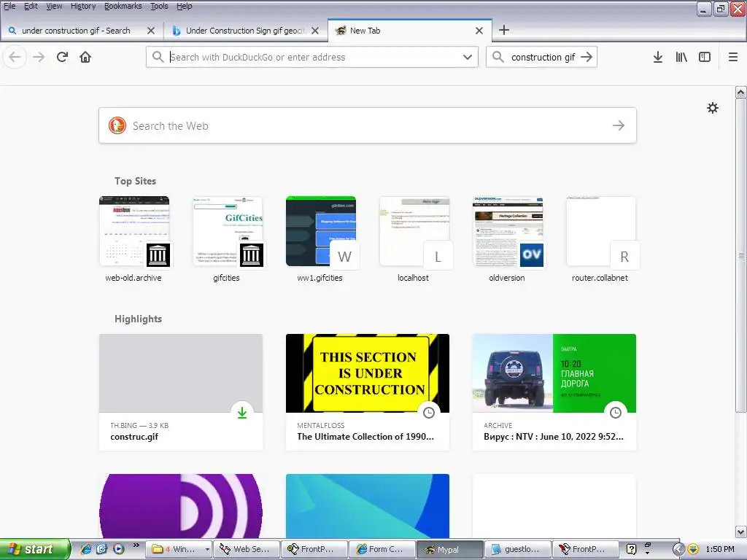
Task: Open the Help menu
Action: (x=185, y=6)
